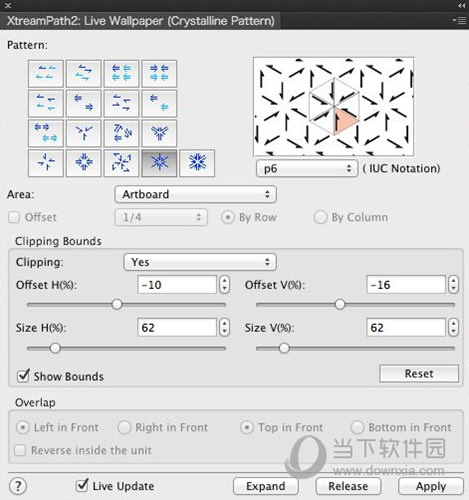Screen dimensions: 469x500
Task: Select the double-arrow snowflake pattern
Action: 197,163
